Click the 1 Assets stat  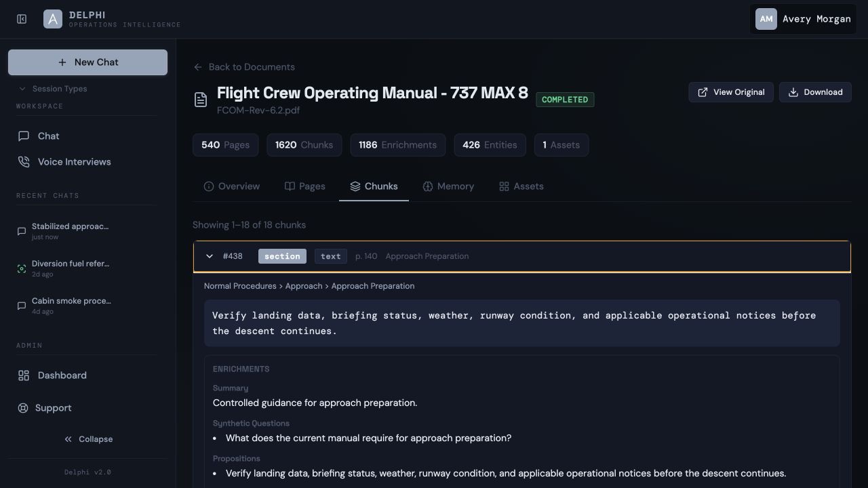point(561,145)
